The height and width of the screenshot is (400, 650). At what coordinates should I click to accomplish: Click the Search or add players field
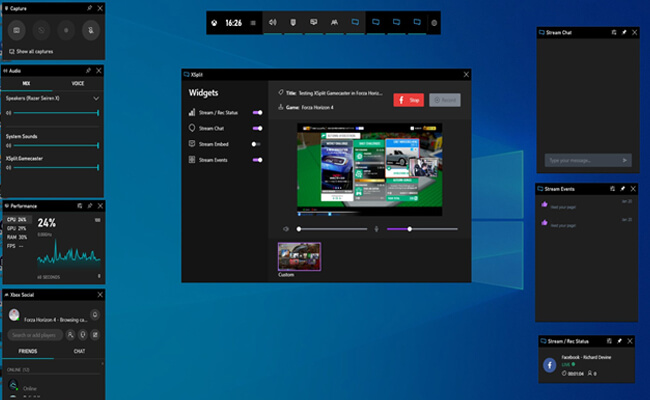pyautogui.click(x=35, y=335)
